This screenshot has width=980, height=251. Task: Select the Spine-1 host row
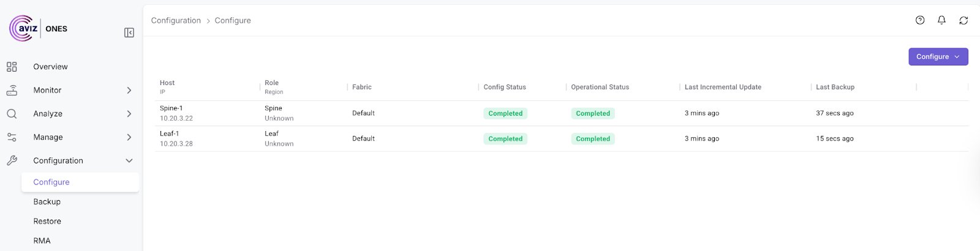tap(171, 108)
